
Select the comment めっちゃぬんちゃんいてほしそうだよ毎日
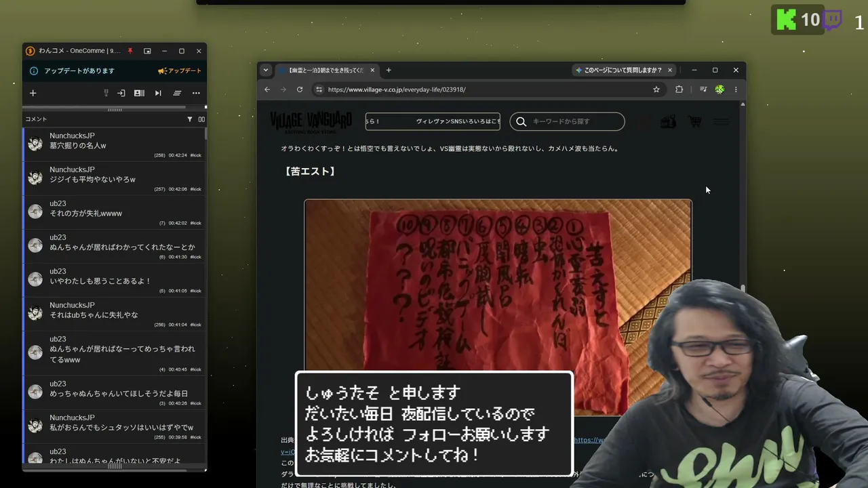pos(114,392)
